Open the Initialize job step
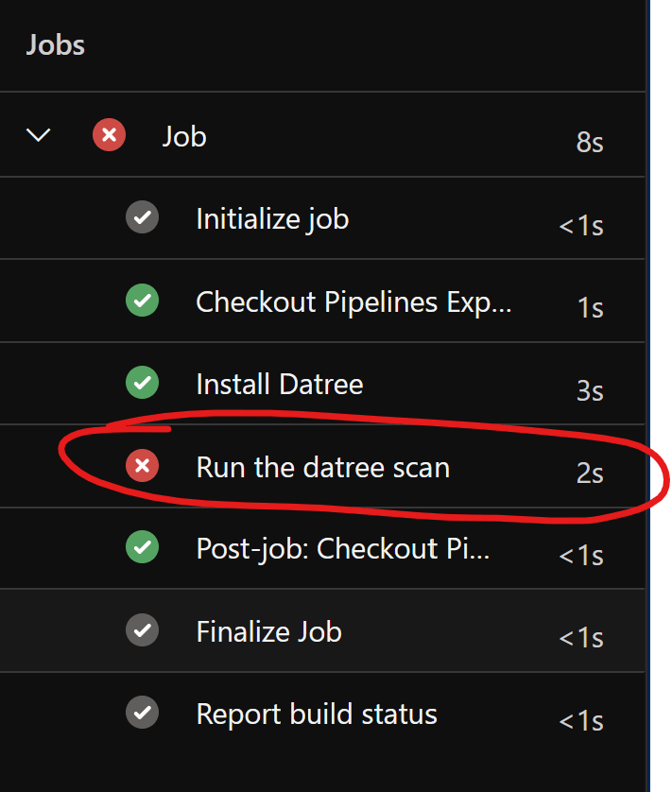 tap(272, 219)
